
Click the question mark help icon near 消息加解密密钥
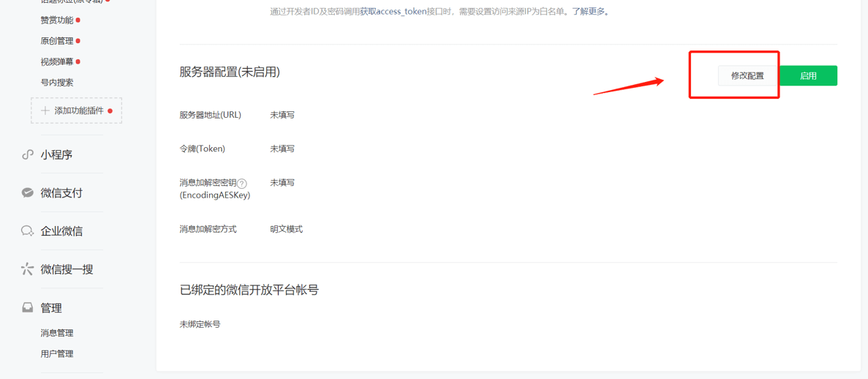pyautogui.click(x=241, y=184)
